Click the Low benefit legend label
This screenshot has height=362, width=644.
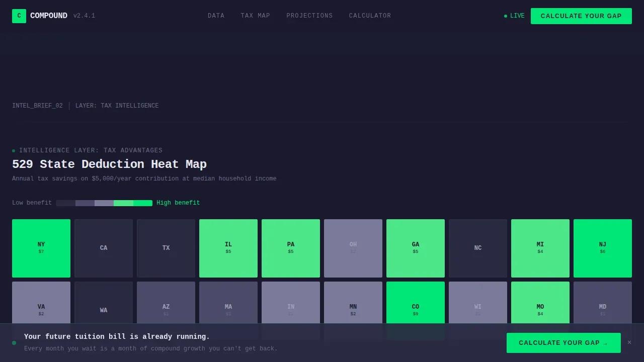32,203
